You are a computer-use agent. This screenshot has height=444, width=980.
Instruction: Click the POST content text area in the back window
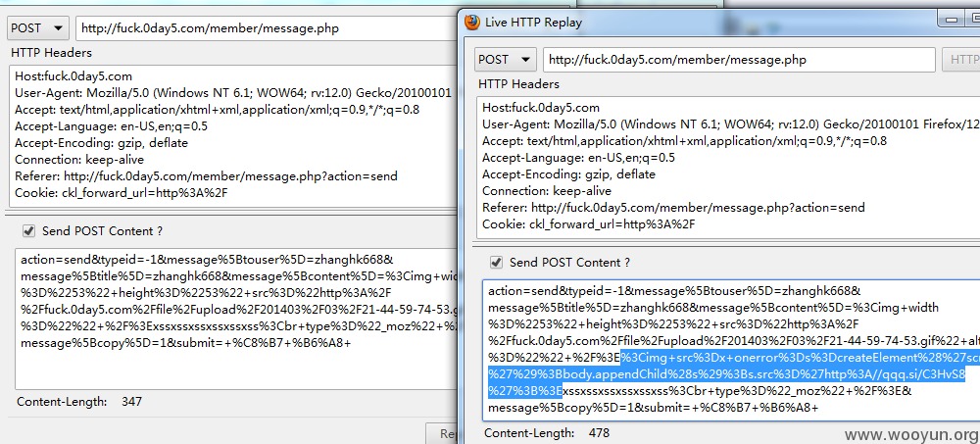coord(236,319)
